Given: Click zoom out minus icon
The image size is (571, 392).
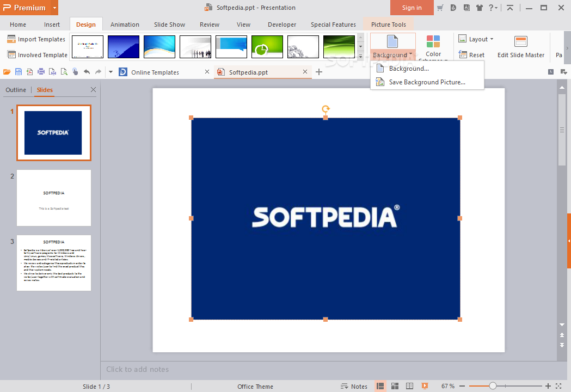Looking at the screenshot, I should point(462,386).
